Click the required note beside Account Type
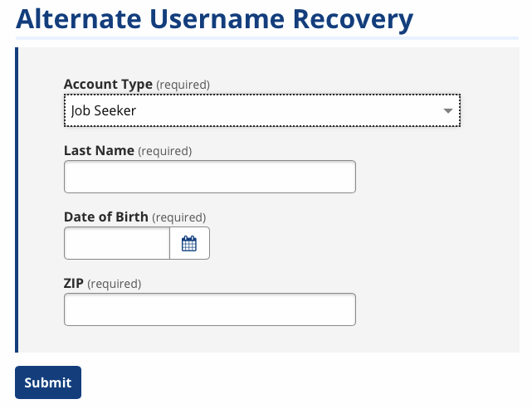 [183, 85]
